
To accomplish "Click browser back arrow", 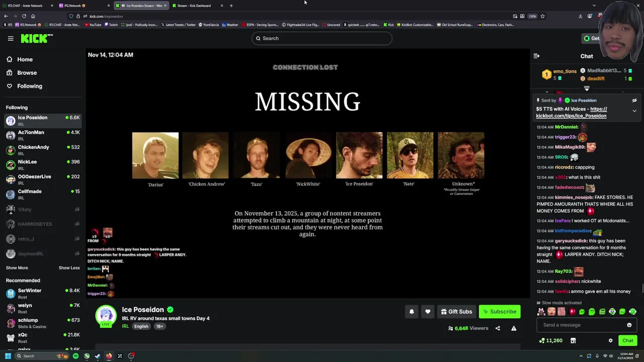I will pos(6,16).
